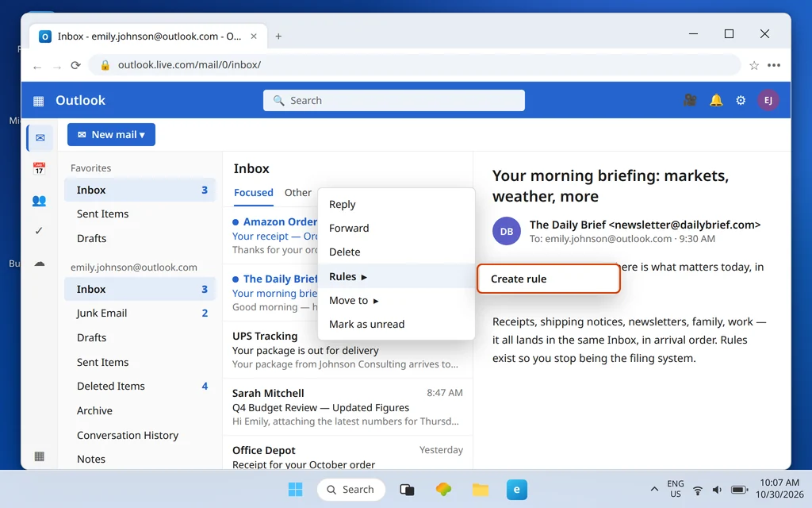Choose Reply in the context menu
Screen dimensions: 812x508
point(396,204)
